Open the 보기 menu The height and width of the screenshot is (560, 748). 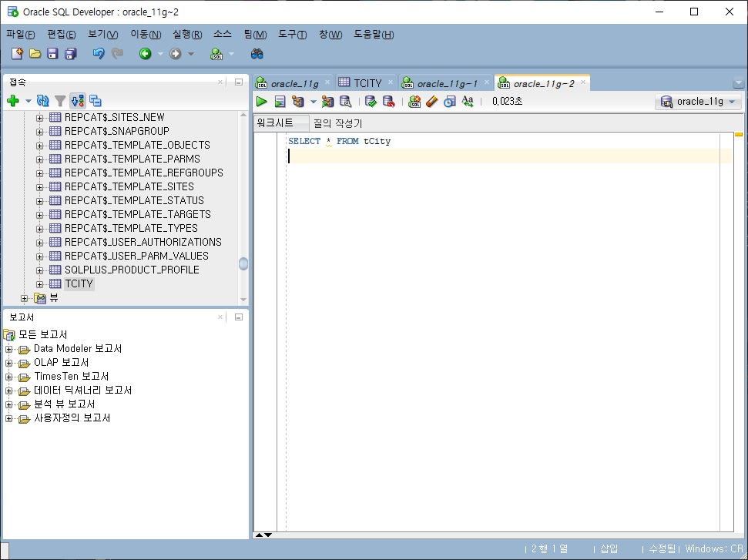click(103, 35)
